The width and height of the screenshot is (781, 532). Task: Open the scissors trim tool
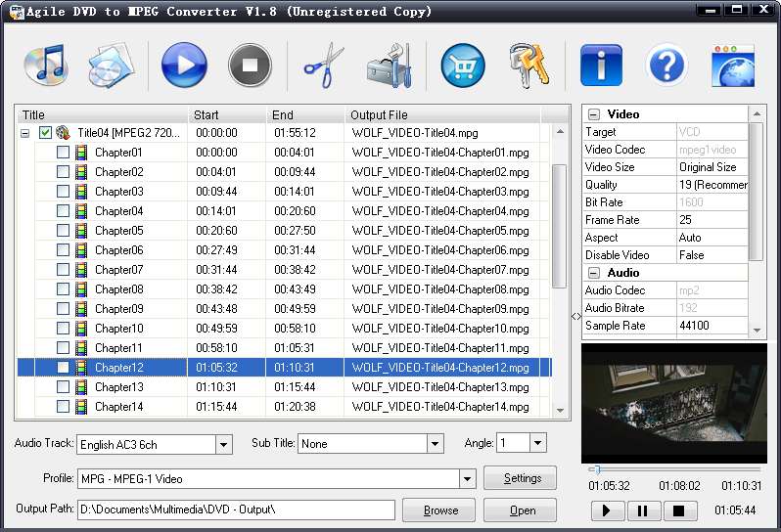click(324, 66)
